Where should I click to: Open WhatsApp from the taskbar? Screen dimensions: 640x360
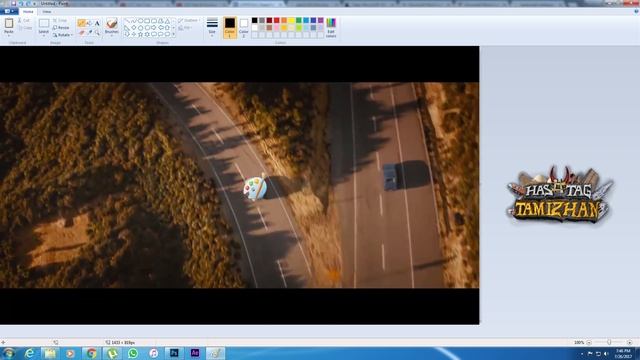pyautogui.click(x=133, y=353)
